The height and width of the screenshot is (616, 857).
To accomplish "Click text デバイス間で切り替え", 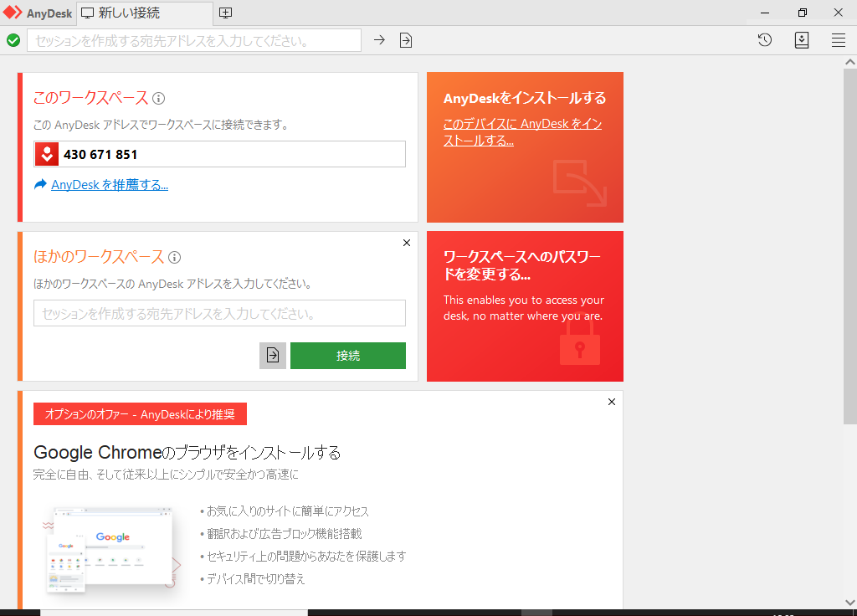I will click(256, 578).
